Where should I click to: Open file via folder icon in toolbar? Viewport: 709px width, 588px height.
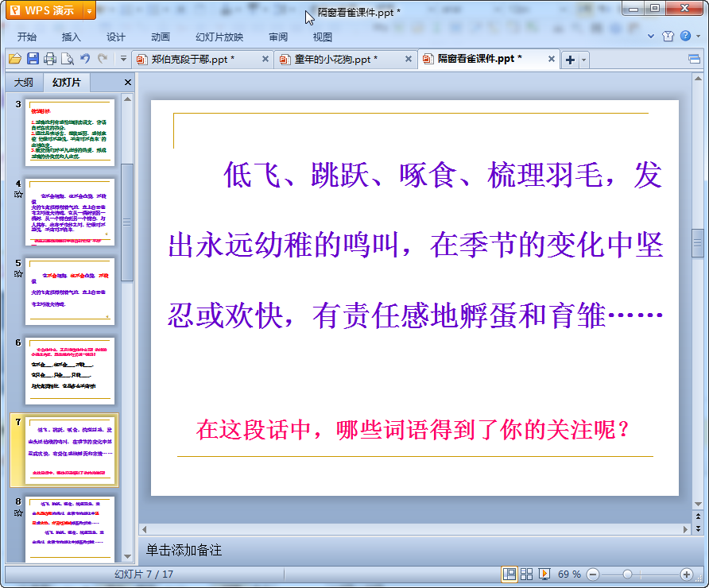click(x=15, y=59)
